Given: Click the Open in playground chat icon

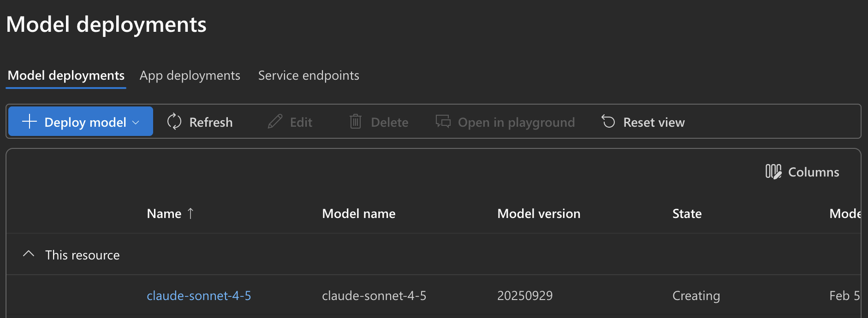Looking at the screenshot, I should [443, 122].
